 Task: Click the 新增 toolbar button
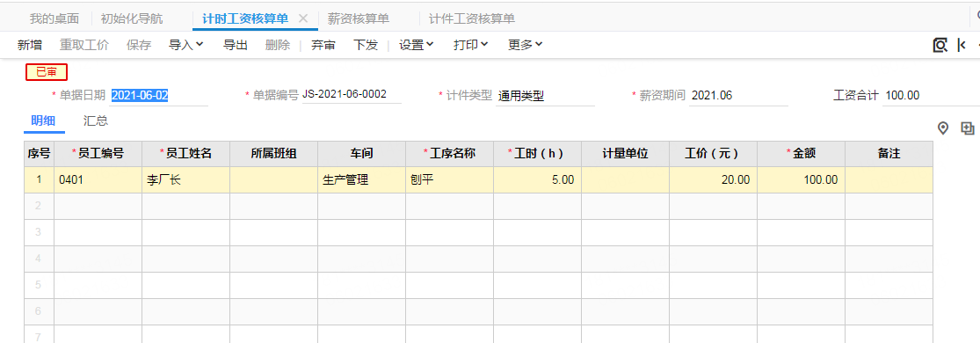(x=30, y=45)
